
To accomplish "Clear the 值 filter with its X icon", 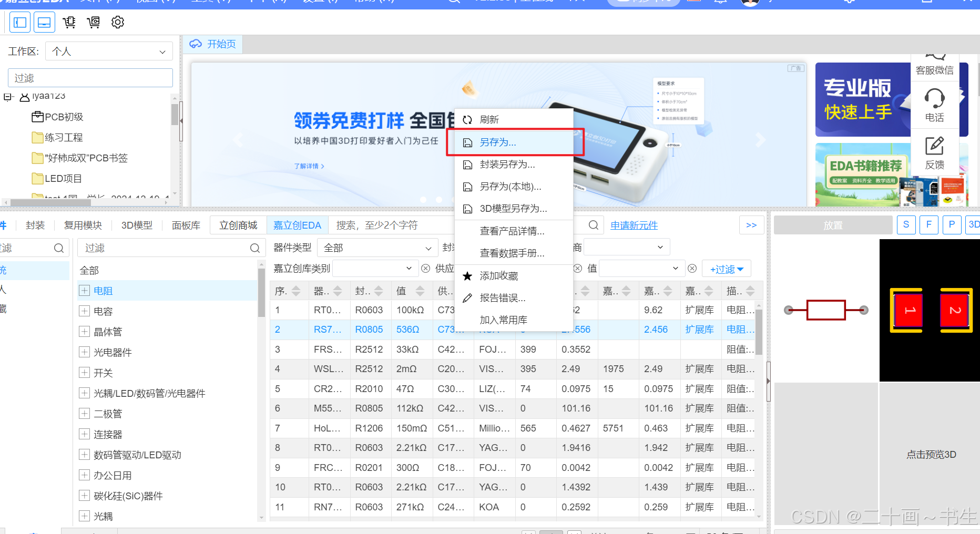I will (x=692, y=269).
